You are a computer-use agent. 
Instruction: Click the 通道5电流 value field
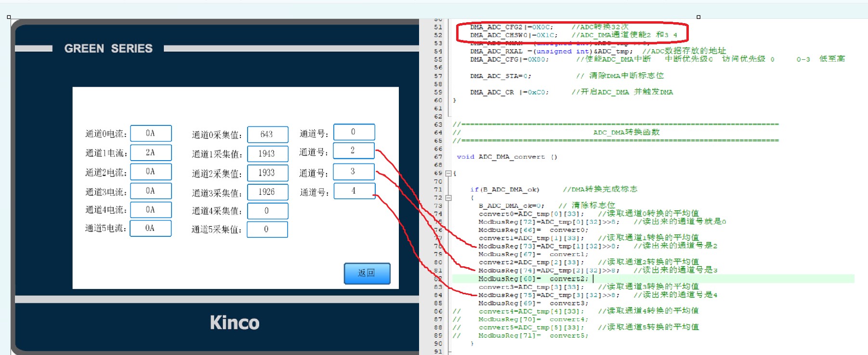(151, 228)
